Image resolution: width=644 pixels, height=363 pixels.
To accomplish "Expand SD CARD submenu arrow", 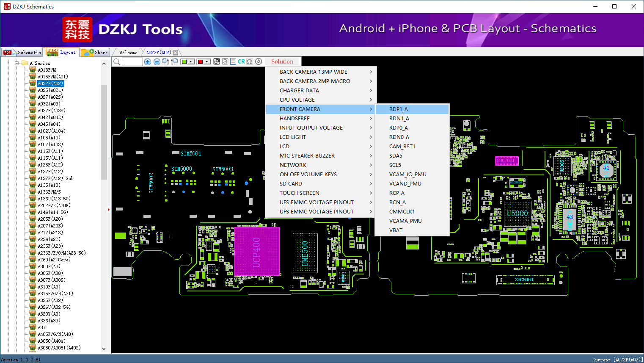I will [371, 184].
